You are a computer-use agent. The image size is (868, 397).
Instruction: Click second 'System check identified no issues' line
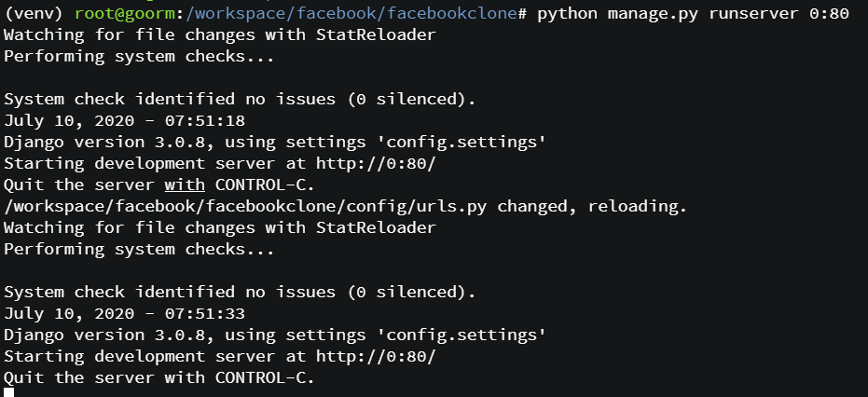(240, 292)
